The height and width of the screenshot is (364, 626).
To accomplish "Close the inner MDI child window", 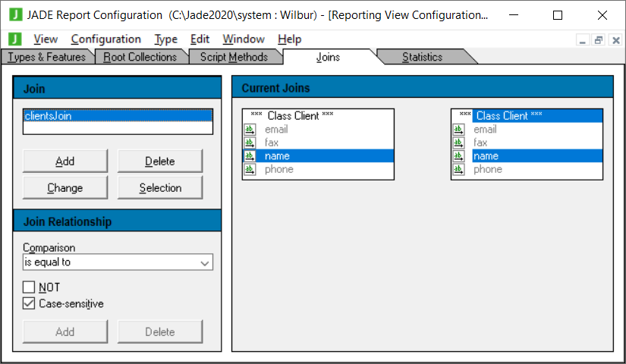I will 615,40.
